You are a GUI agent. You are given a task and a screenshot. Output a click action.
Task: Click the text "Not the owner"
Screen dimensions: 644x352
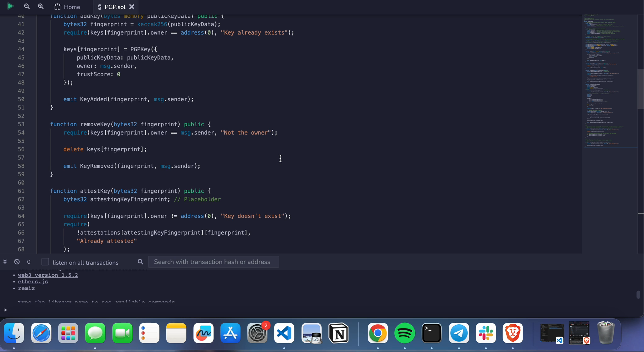pyautogui.click(x=246, y=133)
